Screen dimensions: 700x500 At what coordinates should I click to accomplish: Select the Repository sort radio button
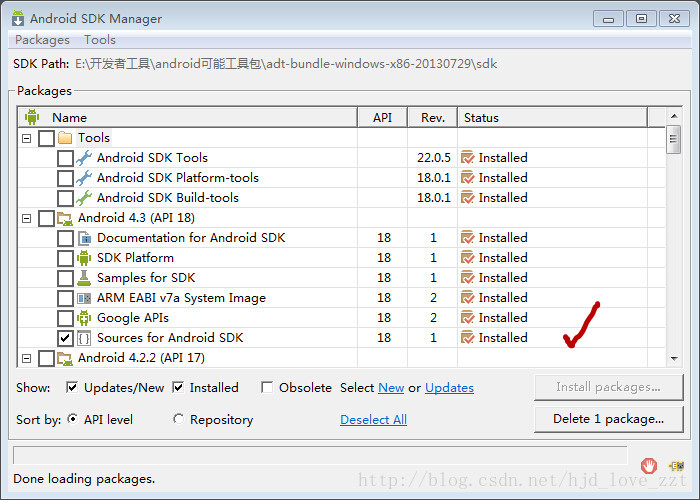178,419
